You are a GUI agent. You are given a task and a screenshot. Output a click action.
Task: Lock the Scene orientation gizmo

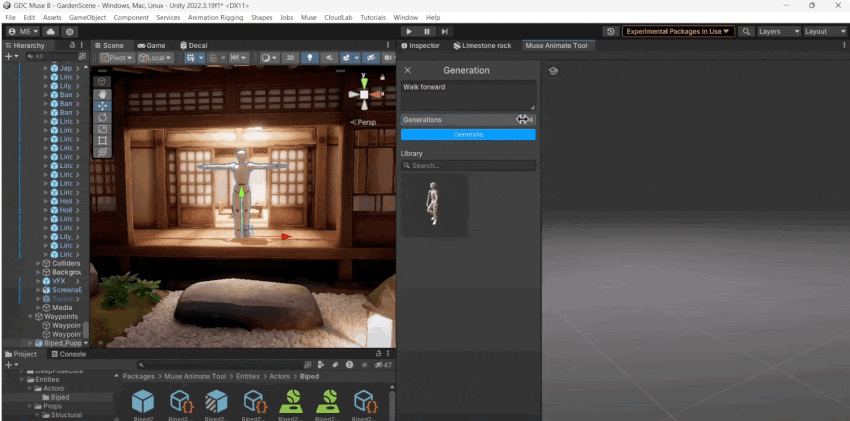point(383,77)
